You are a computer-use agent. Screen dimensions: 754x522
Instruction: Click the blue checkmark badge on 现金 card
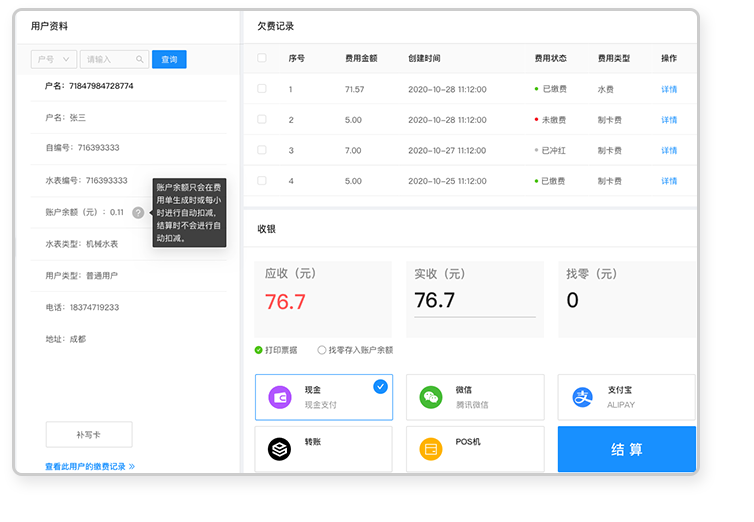[380, 386]
